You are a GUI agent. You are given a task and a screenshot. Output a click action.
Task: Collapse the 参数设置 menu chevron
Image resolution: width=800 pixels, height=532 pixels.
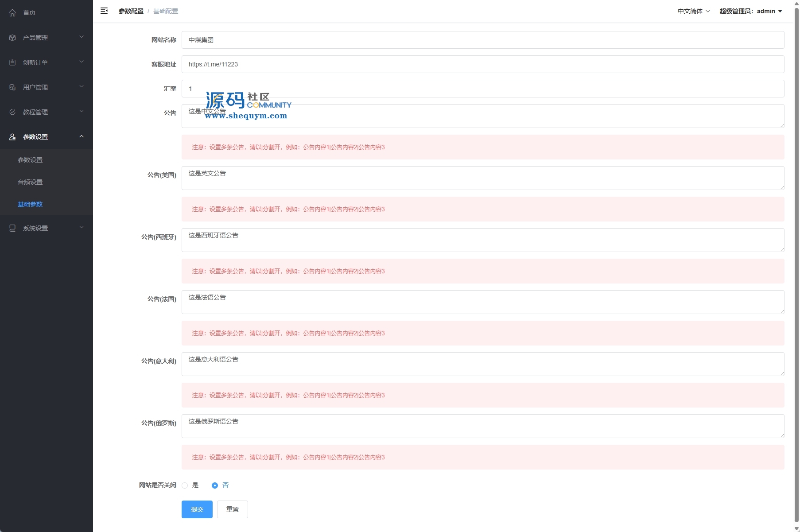tap(82, 136)
